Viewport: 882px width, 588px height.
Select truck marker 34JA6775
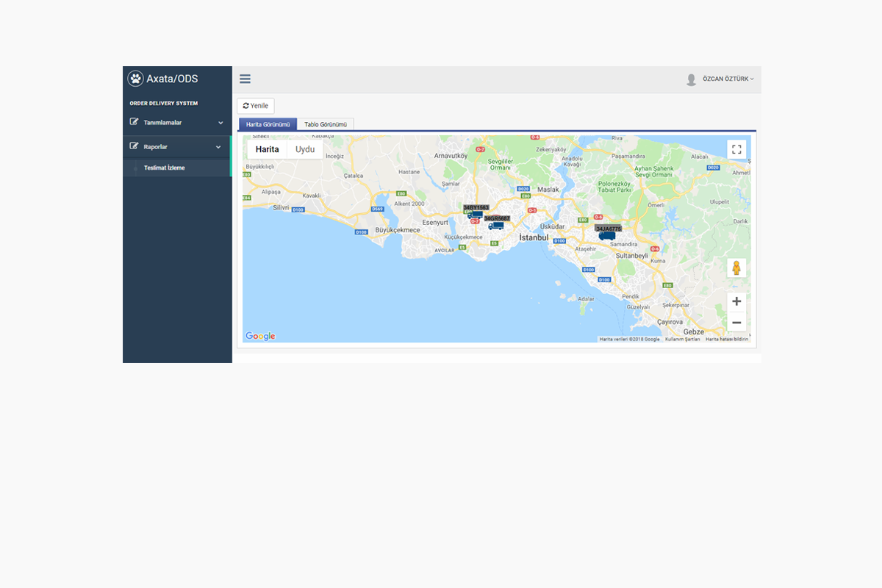[607, 236]
